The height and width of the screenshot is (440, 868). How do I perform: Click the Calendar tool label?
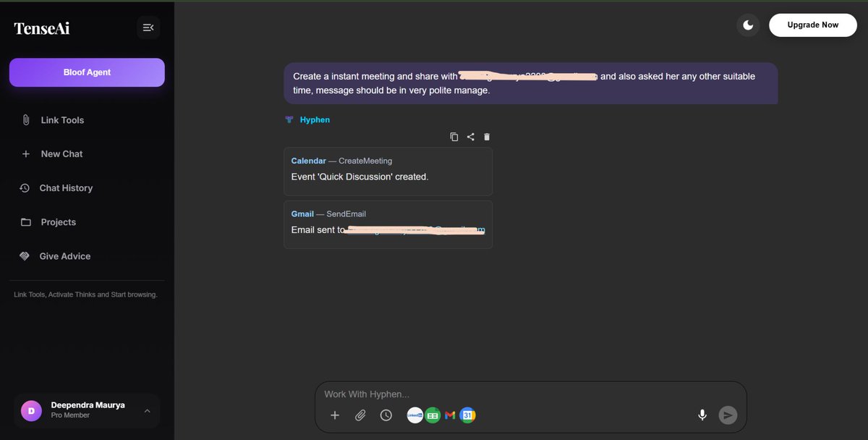(309, 161)
